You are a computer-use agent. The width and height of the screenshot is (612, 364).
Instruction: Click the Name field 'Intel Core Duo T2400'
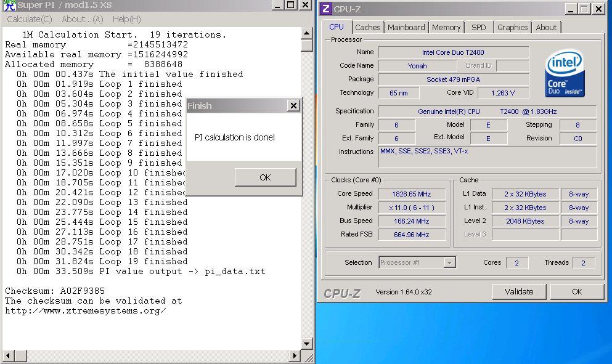454,52
